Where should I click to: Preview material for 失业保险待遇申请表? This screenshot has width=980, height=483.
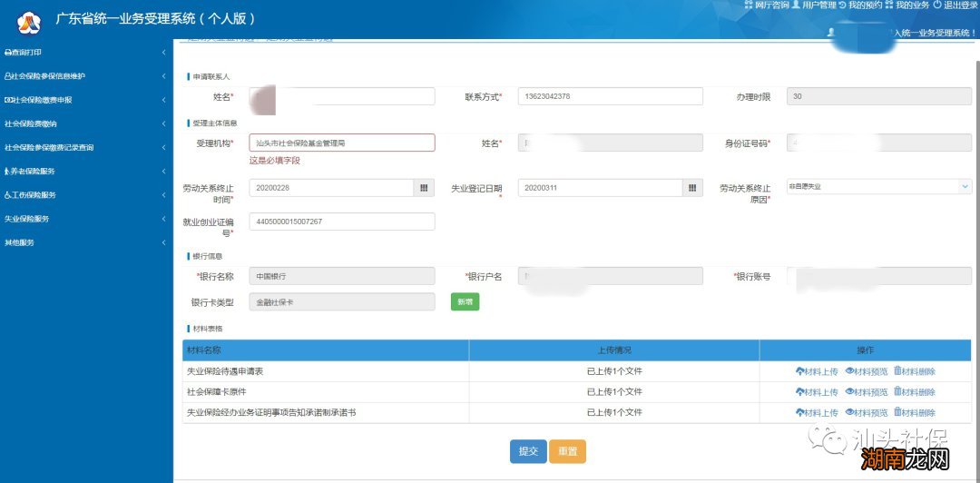pos(867,371)
